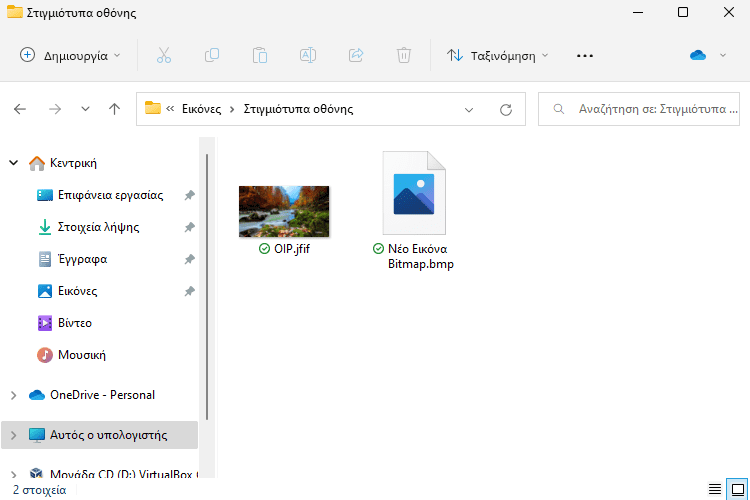The image size is (750, 500).
Task: Collapse the Κεντρική tree node
Action: point(13,163)
